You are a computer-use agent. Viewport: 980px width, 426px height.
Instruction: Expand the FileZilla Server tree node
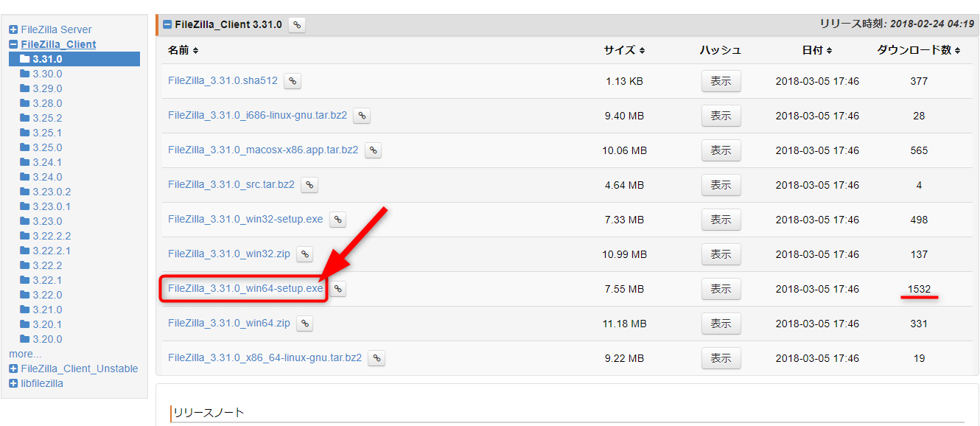click(x=13, y=29)
